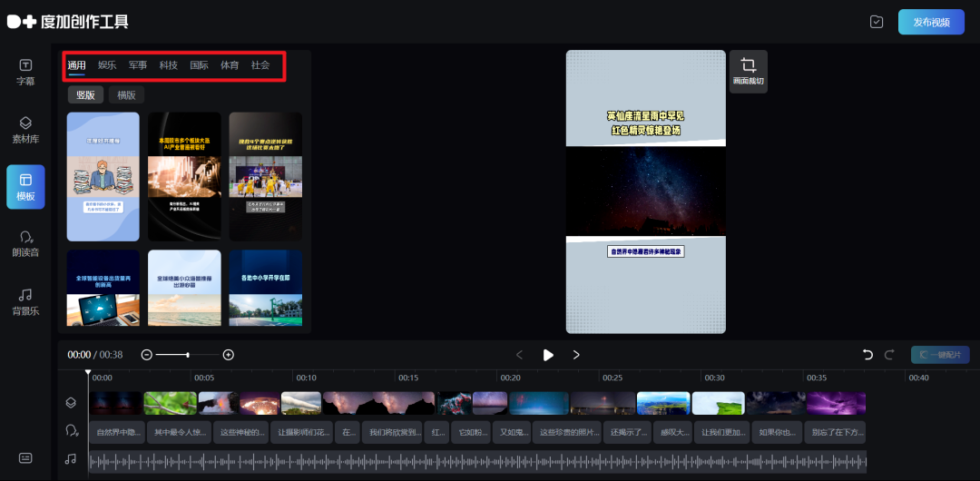Image resolution: width=980 pixels, height=481 pixels.
Task: Click the save-check icon beside 发布视频
Action: point(877,22)
